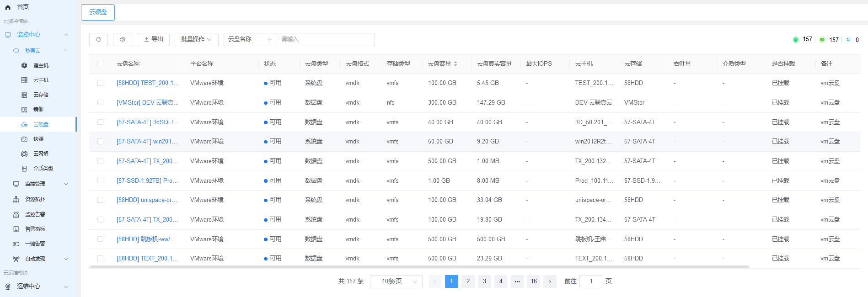Expand the 运维中心 menu chevron
868x297 pixels.
(66, 286)
